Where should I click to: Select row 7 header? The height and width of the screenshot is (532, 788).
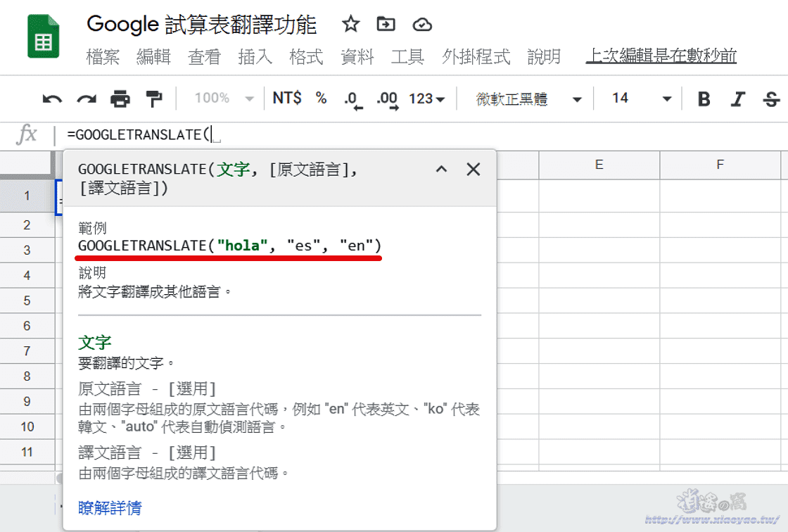27,350
